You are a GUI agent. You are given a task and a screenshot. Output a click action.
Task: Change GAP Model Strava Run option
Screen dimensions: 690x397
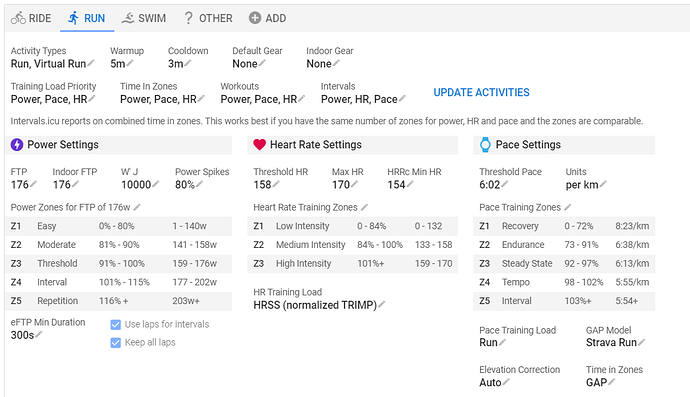615,342
